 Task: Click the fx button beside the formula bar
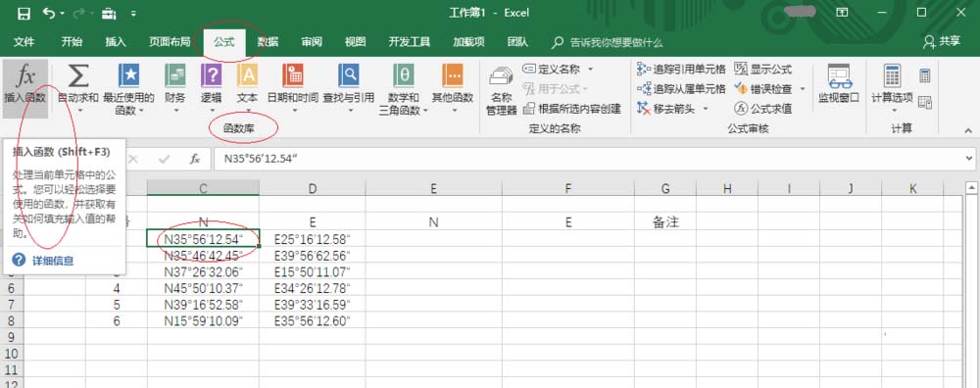pos(195,159)
